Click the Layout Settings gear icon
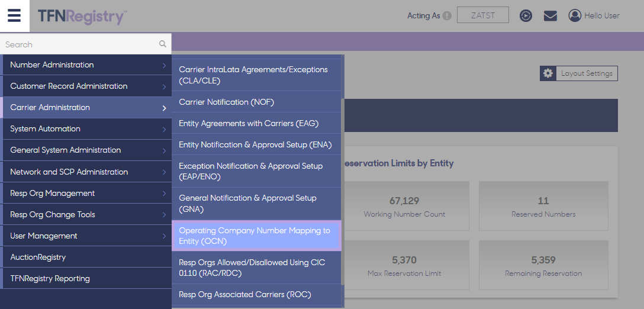Screen dimensions: 644x309 click(548, 73)
